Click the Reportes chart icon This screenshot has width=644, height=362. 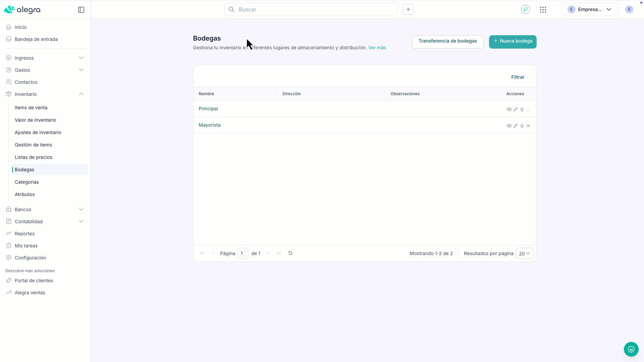[9, 234]
